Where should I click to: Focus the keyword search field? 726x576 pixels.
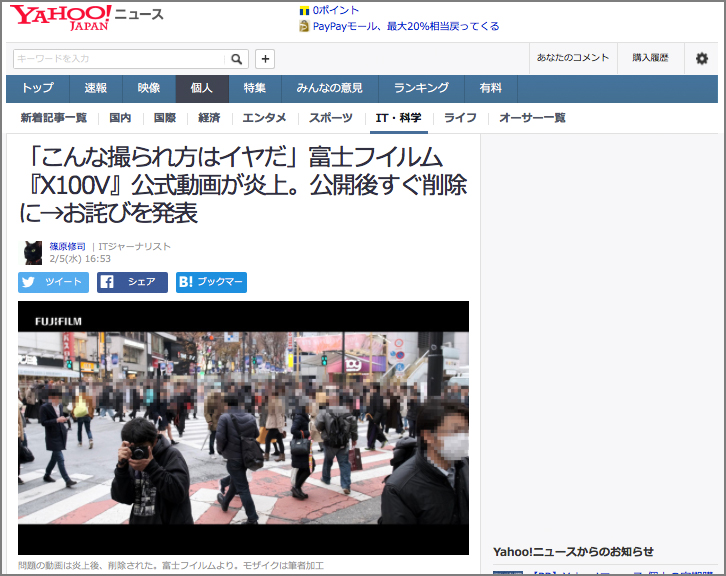click(x=119, y=59)
